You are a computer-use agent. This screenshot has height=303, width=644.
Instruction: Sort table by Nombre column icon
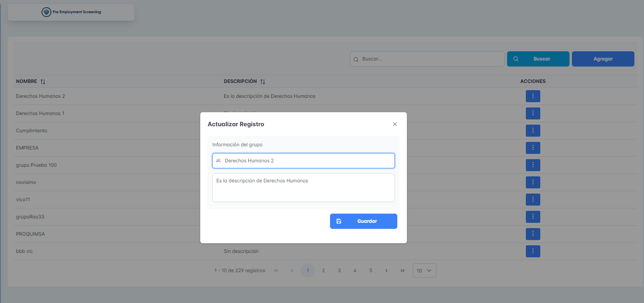[43, 82]
